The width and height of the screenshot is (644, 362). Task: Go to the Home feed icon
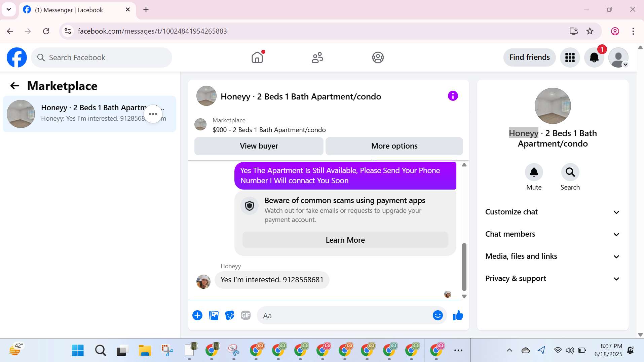coord(257,57)
